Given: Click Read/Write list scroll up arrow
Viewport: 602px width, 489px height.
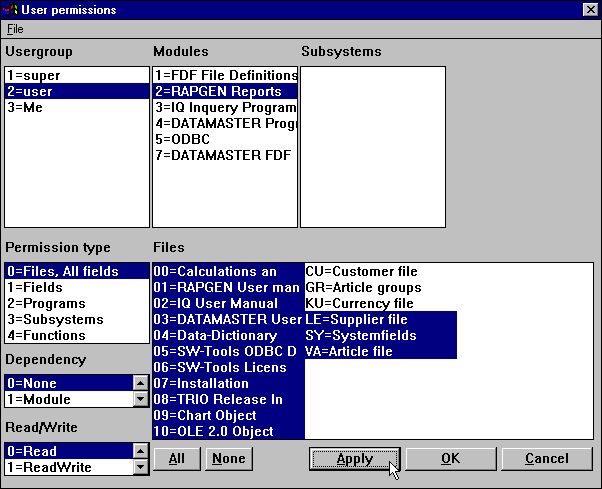Looking at the screenshot, I should [141, 451].
